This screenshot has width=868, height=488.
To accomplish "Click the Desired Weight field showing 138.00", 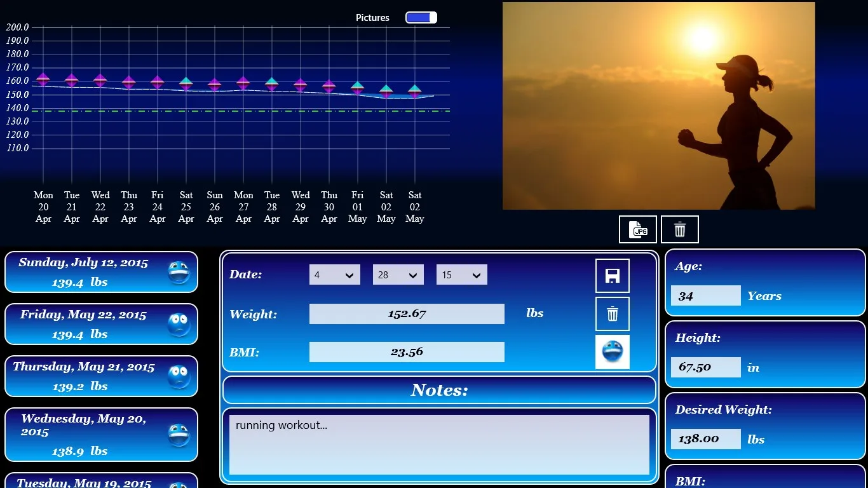I will point(706,439).
